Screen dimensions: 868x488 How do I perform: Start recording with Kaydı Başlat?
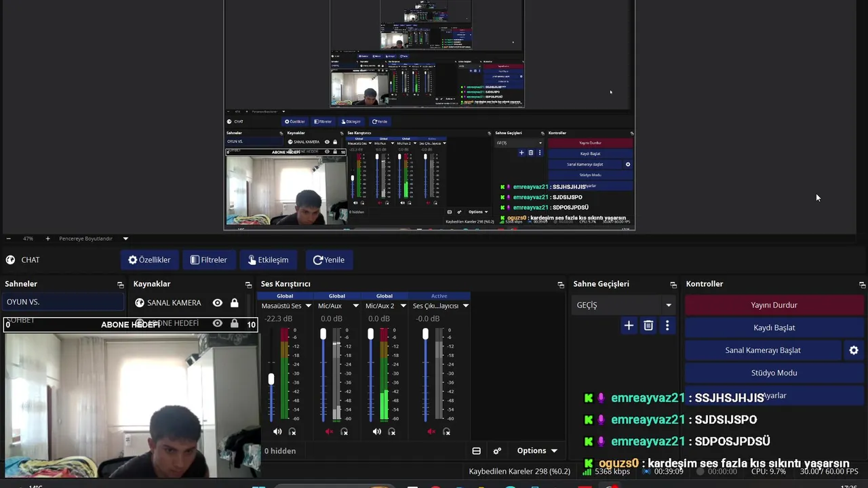pyautogui.click(x=774, y=327)
